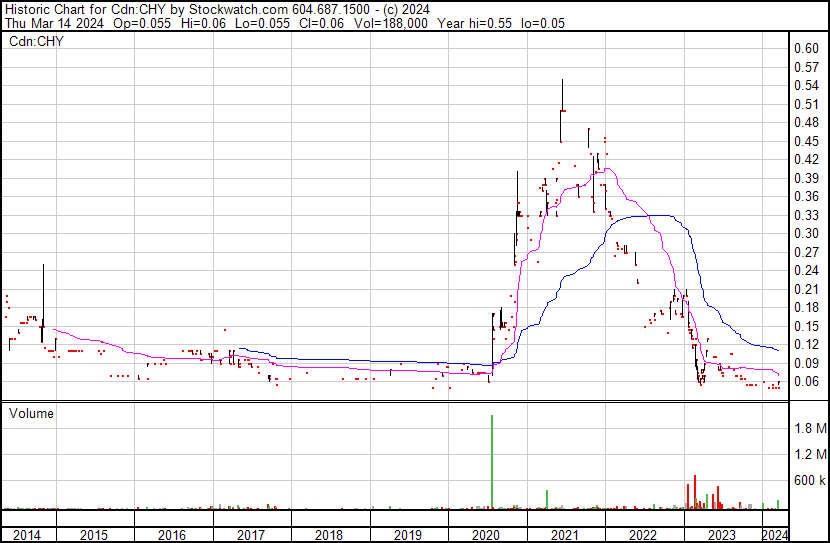
Task: Select the 2021 year label
Action: point(565,535)
